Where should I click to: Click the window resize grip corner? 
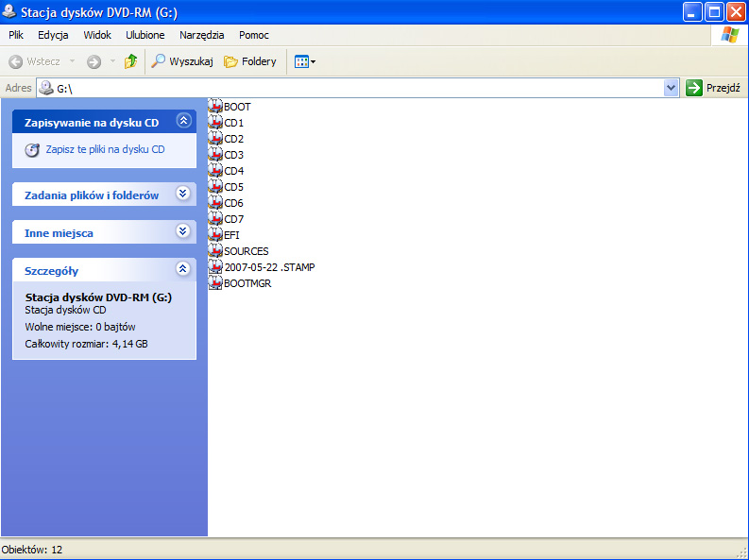742,553
